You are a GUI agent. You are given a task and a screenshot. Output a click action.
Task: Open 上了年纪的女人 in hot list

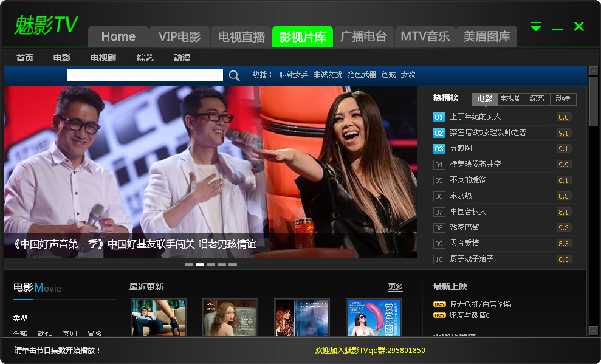click(x=475, y=117)
